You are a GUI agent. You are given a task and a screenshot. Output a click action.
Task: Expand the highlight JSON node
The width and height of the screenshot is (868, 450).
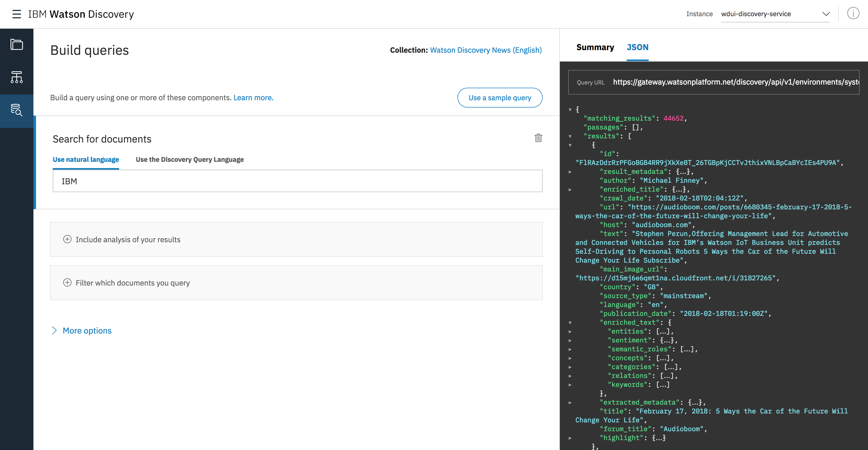pyautogui.click(x=570, y=438)
